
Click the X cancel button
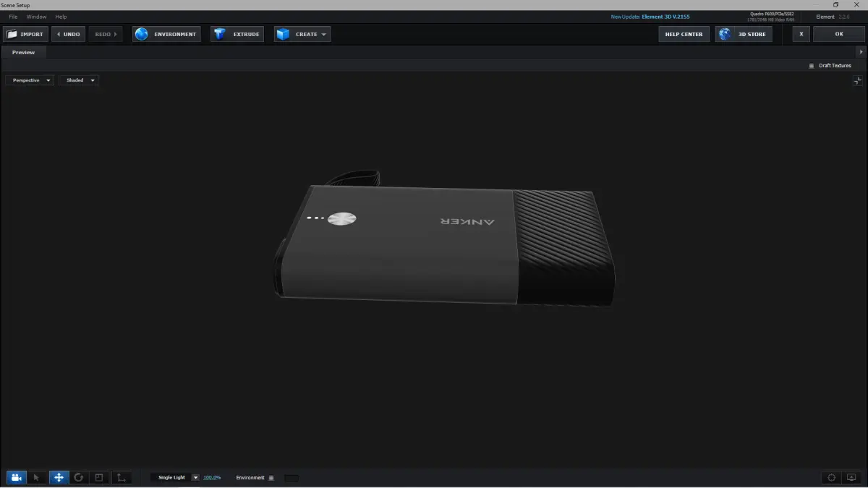(801, 34)
